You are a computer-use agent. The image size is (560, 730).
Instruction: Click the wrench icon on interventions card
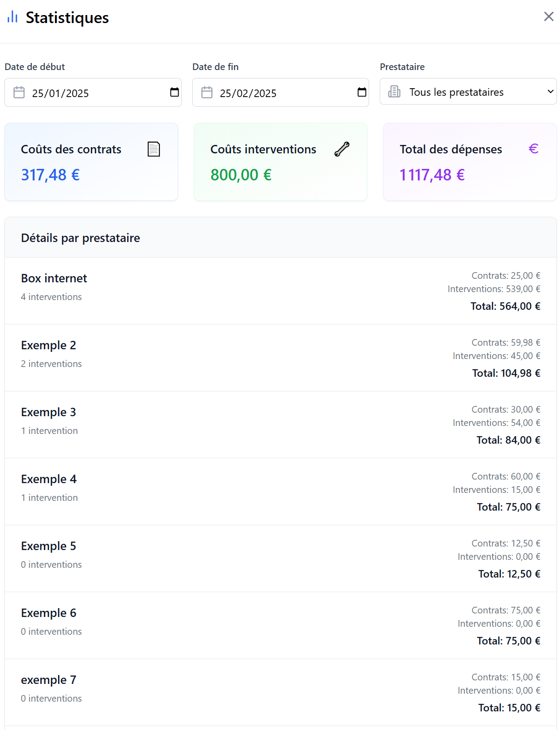click(342, 149)
